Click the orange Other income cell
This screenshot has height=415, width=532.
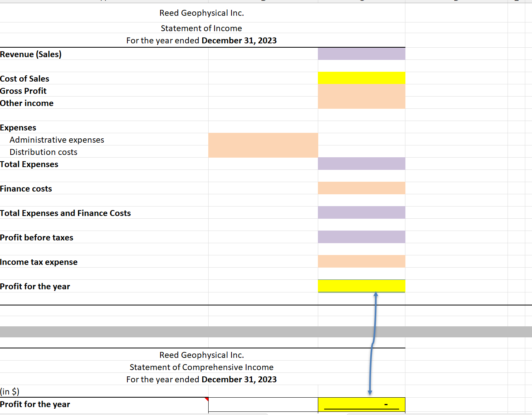pyautogui.click(x=361, y=102)
